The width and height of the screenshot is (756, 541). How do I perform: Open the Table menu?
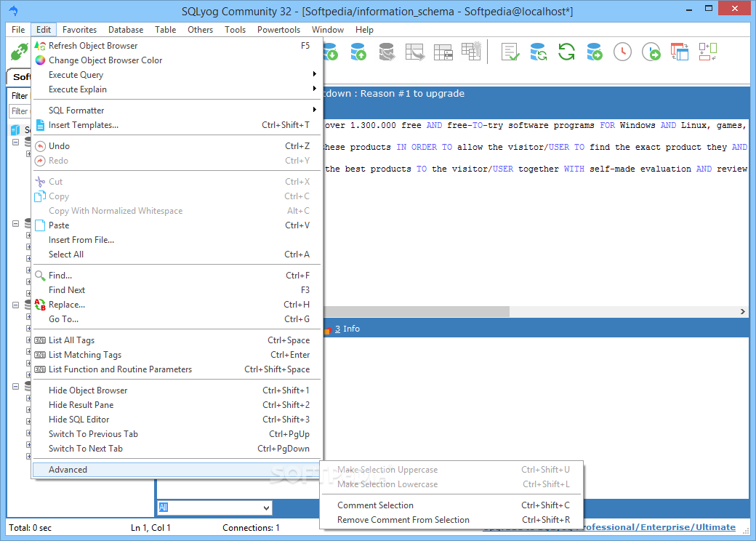tap(166, 30)
